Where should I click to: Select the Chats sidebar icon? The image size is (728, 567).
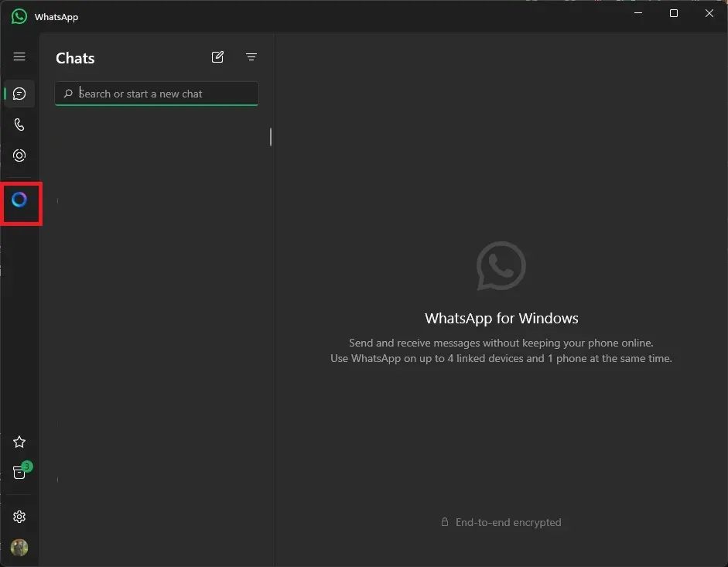(19, 94)
